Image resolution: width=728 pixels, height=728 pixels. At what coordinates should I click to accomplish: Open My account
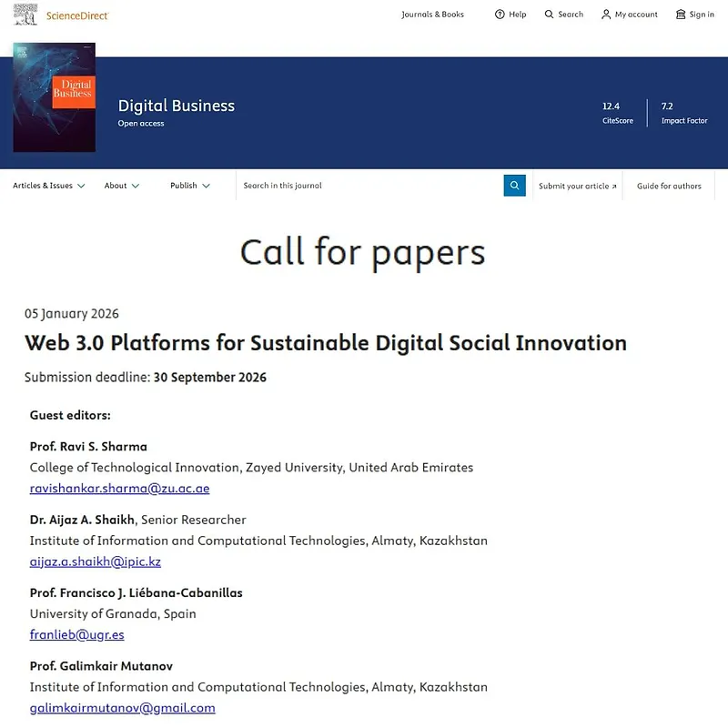[630, 15]
